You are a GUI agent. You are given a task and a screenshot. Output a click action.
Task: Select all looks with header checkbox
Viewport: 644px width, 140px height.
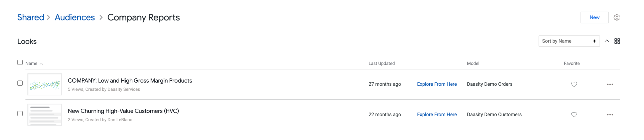click(20, 62)
